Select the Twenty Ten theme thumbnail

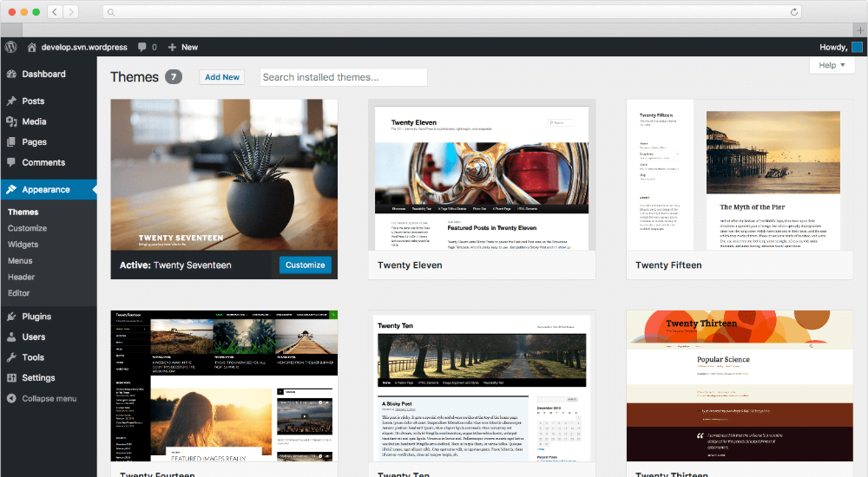(x=482, y=386)
